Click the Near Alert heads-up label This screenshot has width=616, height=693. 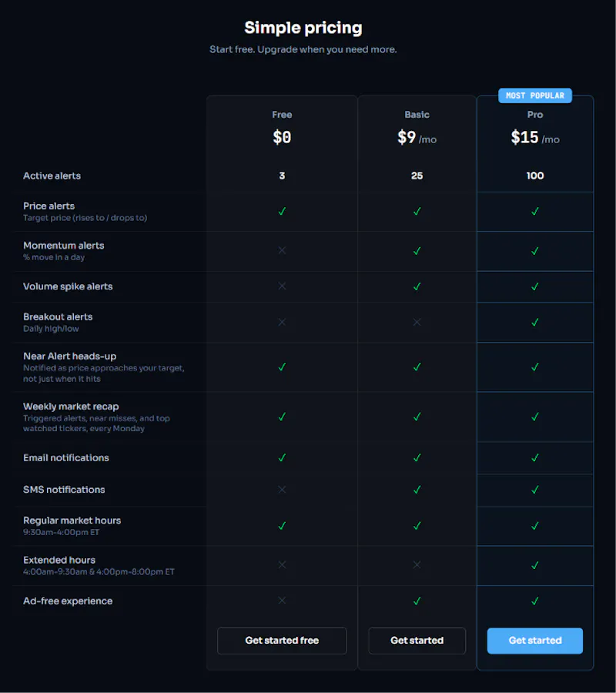pyautogui.click(x=70, y=357)
